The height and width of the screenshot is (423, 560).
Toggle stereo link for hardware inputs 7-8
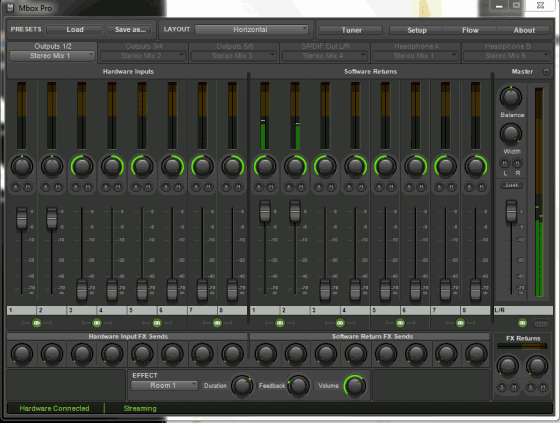(x=217, y=323)
